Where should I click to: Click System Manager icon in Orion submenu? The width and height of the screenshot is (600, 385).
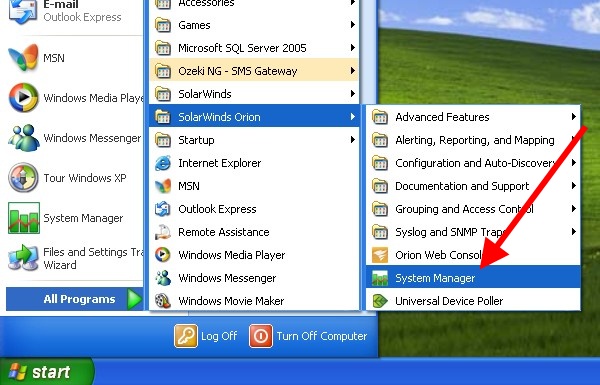click(x=380, y=278)
